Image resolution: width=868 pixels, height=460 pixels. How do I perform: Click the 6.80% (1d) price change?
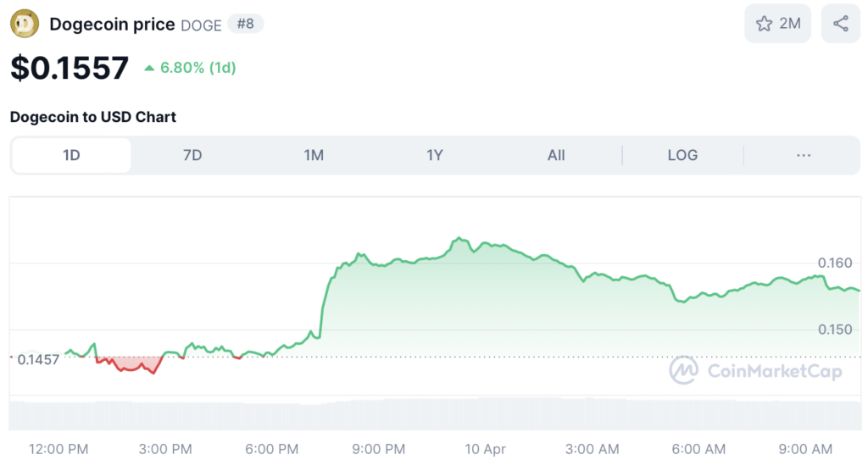click(x=190, y=68)
